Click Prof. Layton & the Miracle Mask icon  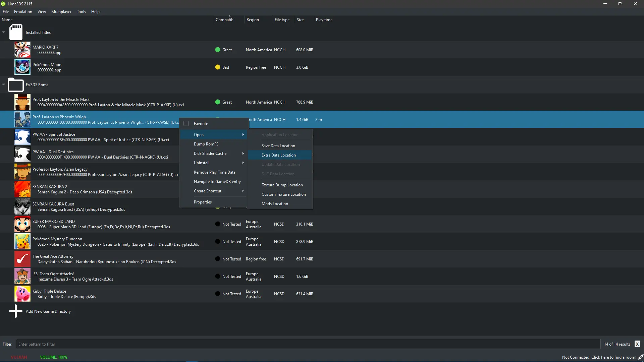click(22, 102)
